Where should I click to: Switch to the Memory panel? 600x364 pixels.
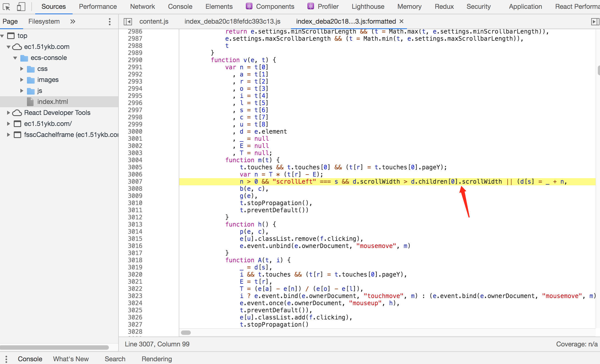[x=409, y=6]
